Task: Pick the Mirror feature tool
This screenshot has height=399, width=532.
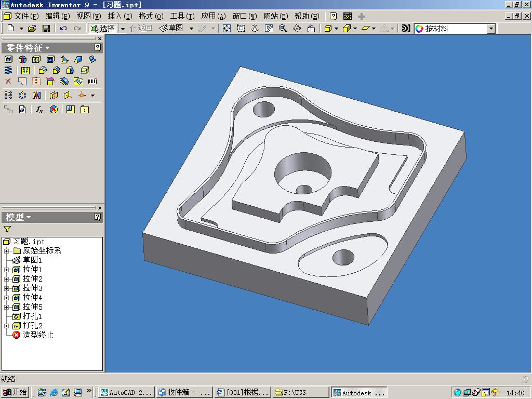Action: 36,96
